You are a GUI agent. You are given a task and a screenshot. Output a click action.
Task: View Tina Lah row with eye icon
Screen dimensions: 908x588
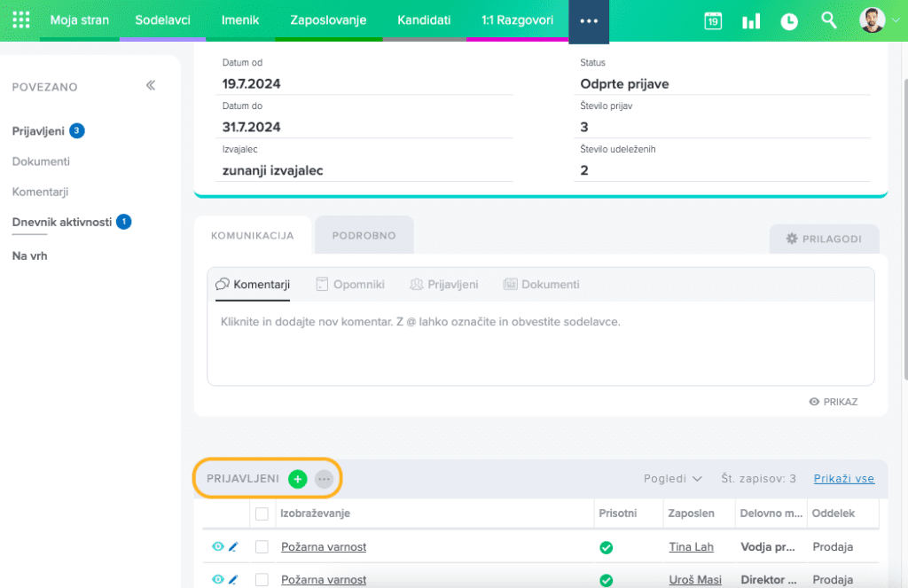coord(217,547)
